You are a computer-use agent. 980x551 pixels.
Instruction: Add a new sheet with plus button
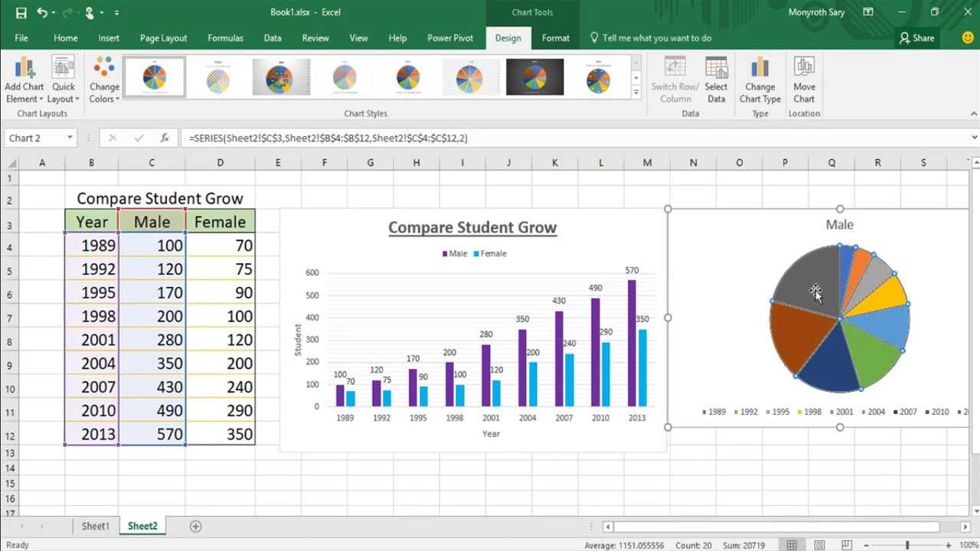coord(195,526)
